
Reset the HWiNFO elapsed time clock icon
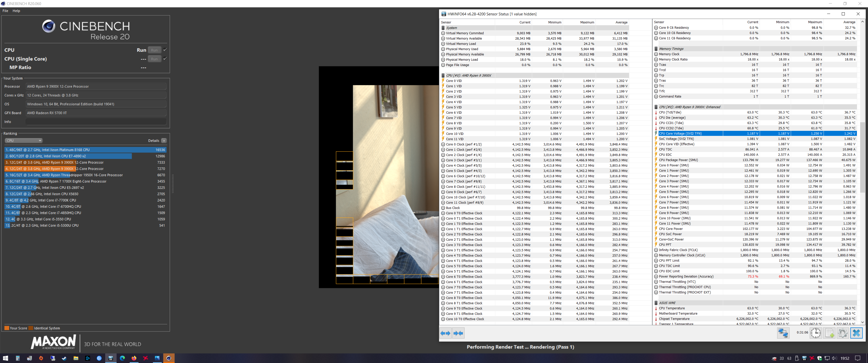click(816, 333)
